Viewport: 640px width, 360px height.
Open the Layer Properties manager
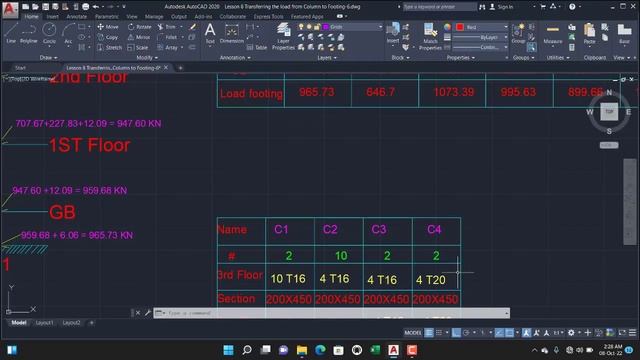click(283, 36)
